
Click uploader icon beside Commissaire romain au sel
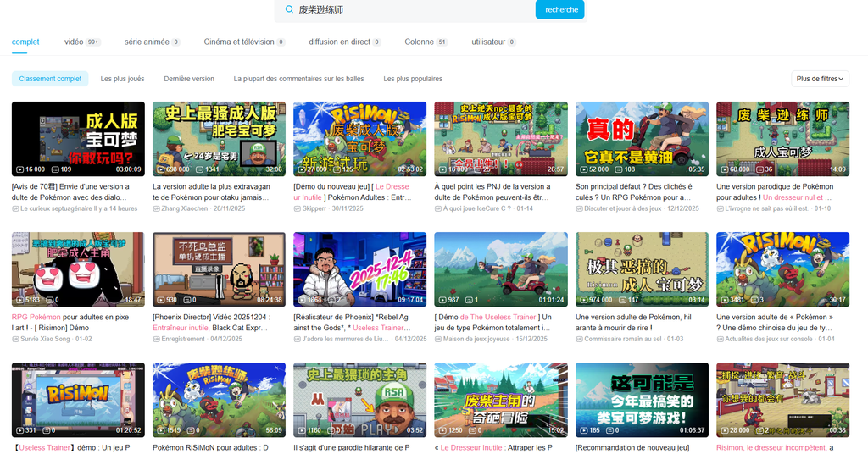pyautogui.click(x=579, y=339)
